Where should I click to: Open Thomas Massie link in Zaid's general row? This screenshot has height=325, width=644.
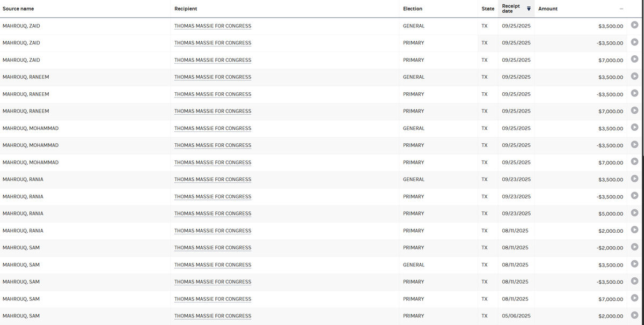(x=213, y=26)
